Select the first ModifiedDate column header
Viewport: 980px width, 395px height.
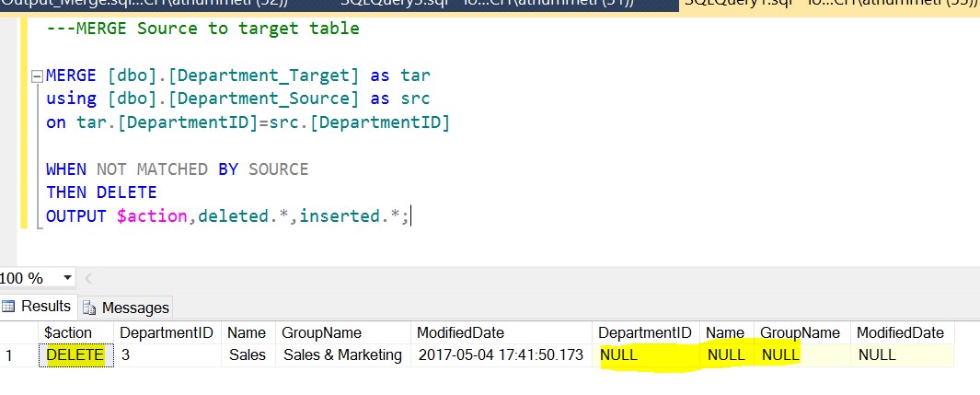point(502,332)
